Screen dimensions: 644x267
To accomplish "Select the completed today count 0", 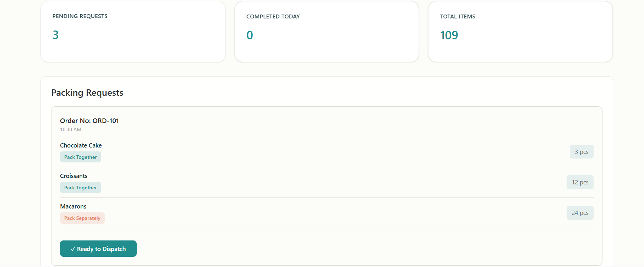I will click(x=250, y=35).
